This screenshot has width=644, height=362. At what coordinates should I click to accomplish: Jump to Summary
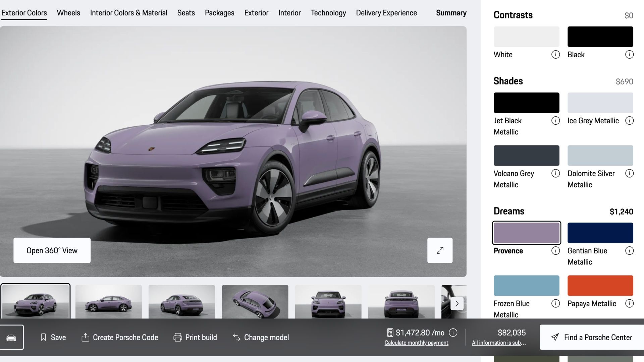451,13
